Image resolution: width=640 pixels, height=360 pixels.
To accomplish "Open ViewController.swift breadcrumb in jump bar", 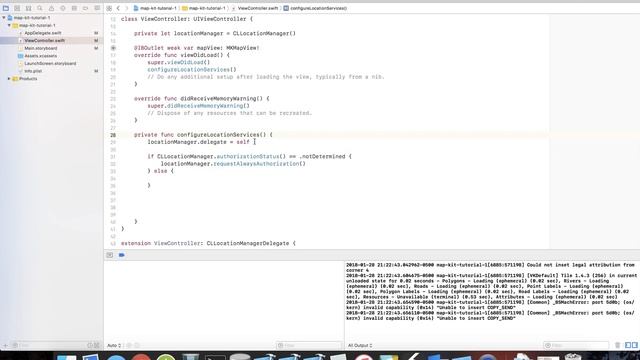I will (255, 8).
